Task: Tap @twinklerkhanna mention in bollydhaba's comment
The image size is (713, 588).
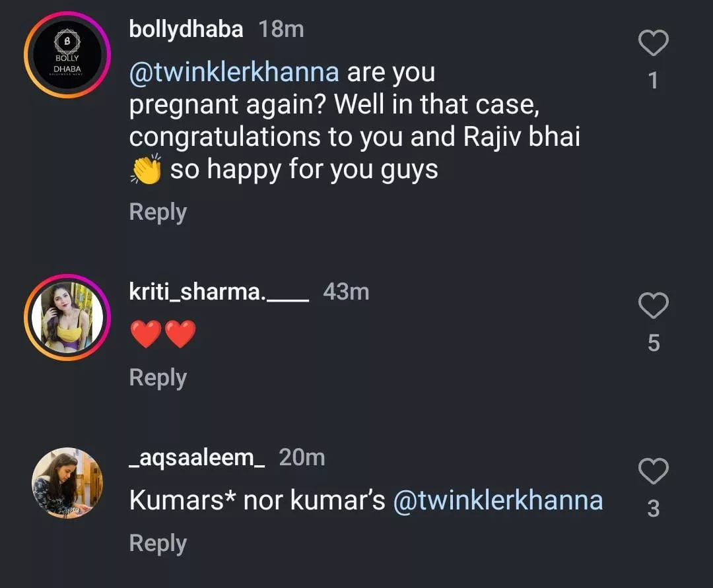Action: (234, 72)
